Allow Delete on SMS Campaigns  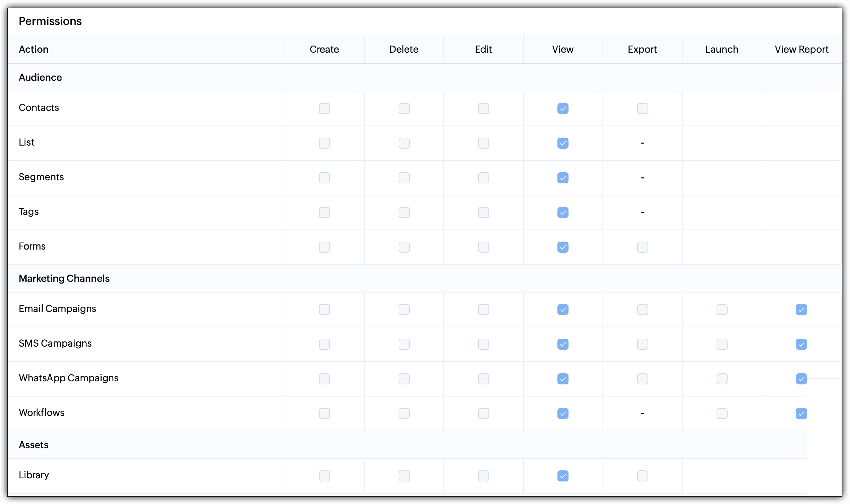(404, 344)
